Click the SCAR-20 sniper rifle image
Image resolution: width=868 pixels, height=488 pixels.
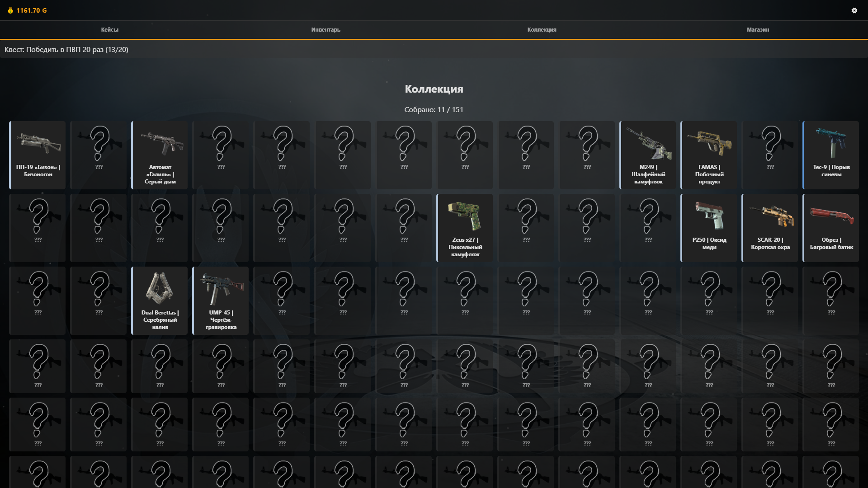pyautogui.click(x=771, y=216)
